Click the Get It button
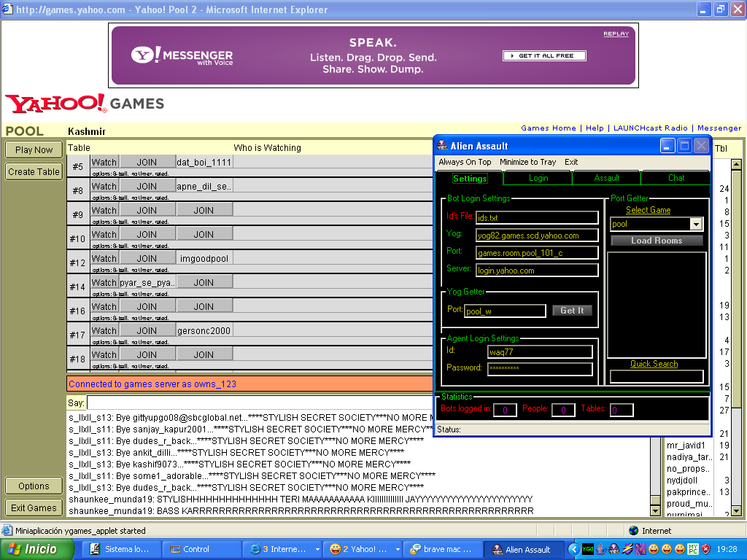Screen dimensions: 747x560 tap(571, 311)
